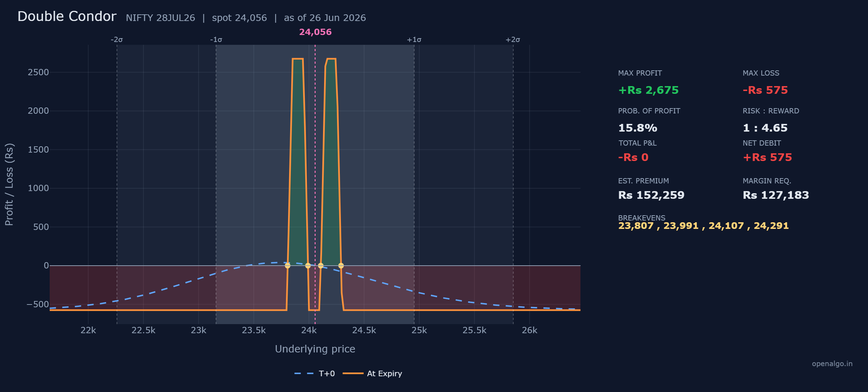Click the spot 24,056 subtitle text
The image size is (868, 392).
tap(239, 18)
